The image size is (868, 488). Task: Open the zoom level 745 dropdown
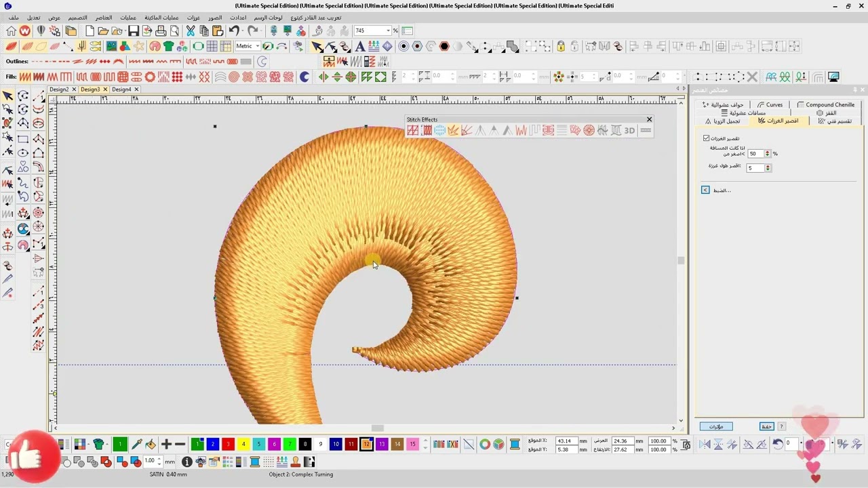click(389, 31)
